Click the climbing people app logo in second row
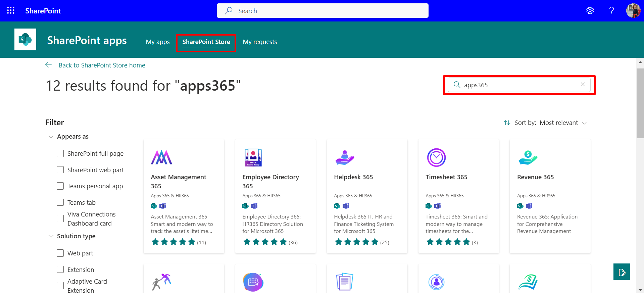 click(x=161, y=282)
